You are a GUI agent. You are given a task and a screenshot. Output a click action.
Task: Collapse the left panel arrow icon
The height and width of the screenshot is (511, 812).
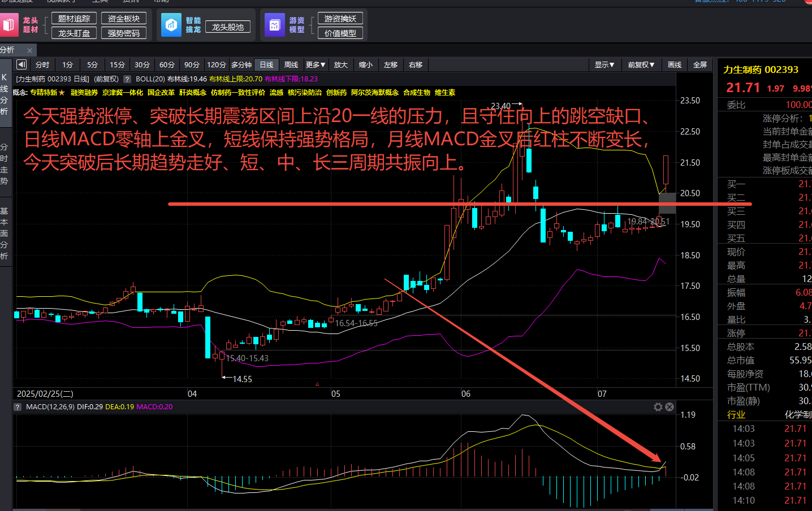tap(21, 64)
